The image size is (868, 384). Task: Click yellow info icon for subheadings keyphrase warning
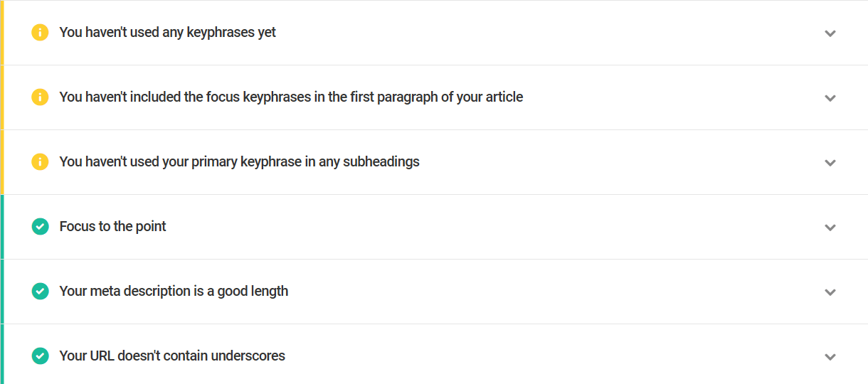[x=40, y=162]
